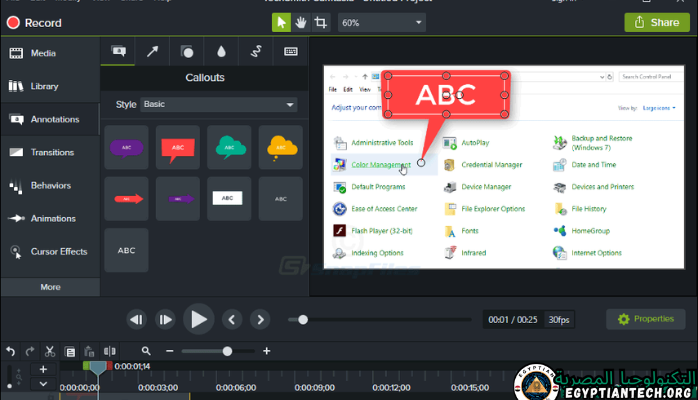Open the Transitions panel

tap(50, 152)
